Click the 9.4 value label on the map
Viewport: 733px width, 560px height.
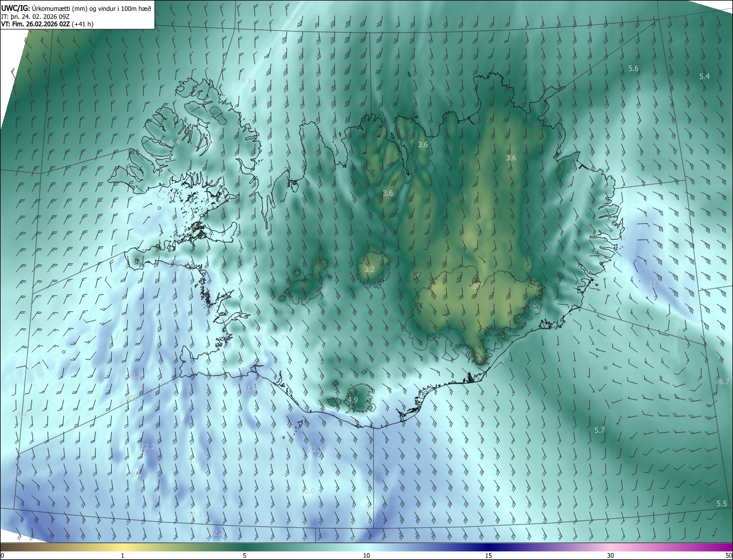(22, 415)
